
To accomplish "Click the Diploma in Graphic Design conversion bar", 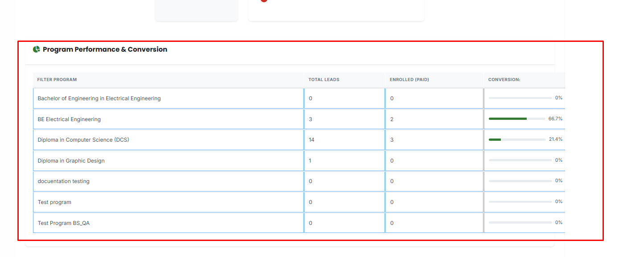I will [x=520, y=160].
